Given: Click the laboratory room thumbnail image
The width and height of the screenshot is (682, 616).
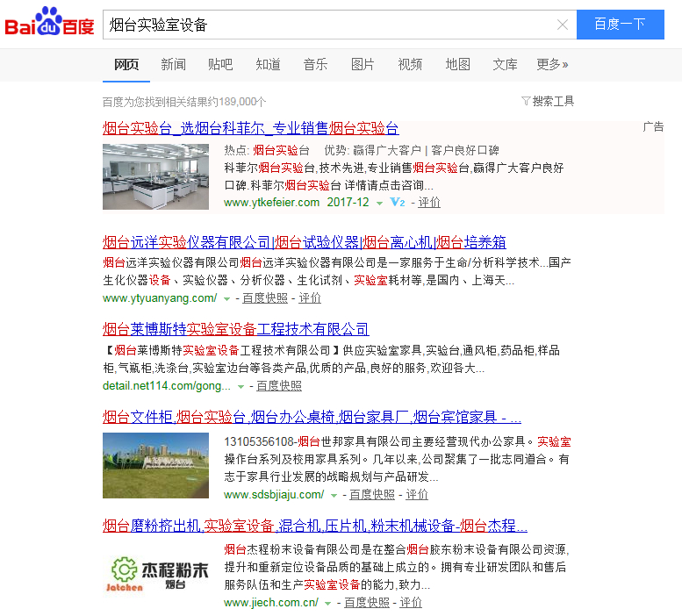Looking at the screenshot, I should [x=155, y=176].
